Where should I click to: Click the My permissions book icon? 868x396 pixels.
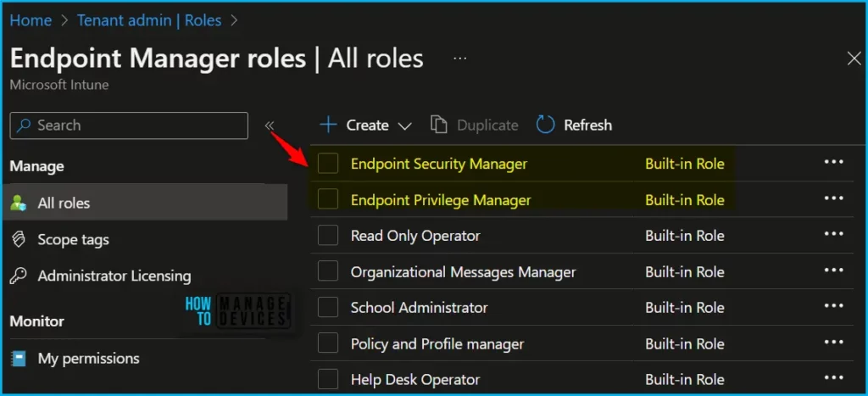point(19,359)
